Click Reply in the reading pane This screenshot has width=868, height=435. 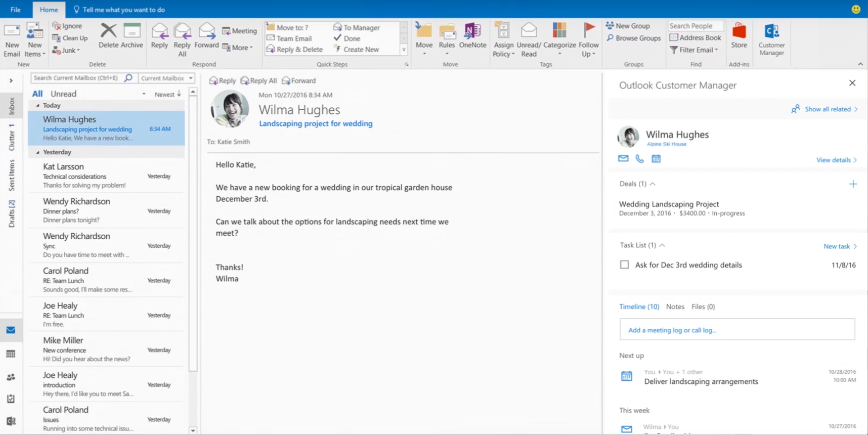[223, 80]
